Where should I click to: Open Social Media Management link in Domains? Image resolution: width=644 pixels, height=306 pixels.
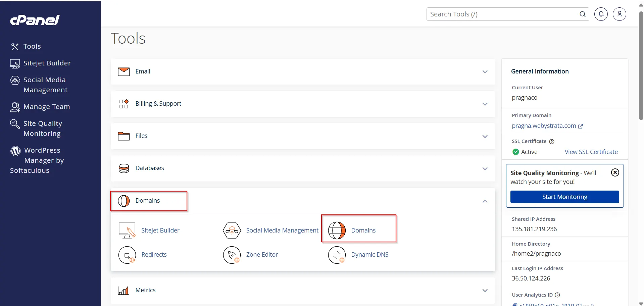(282, 231)
